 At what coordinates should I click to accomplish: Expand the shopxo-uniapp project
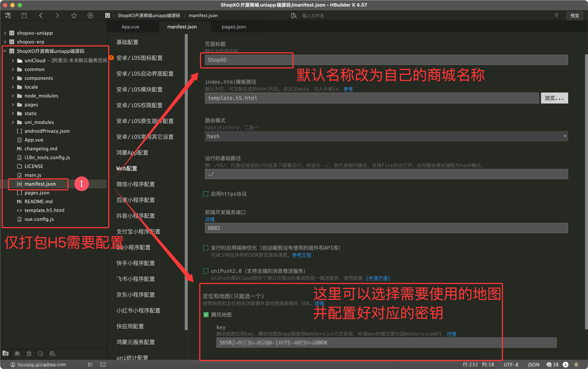click(x=5, y=33)
